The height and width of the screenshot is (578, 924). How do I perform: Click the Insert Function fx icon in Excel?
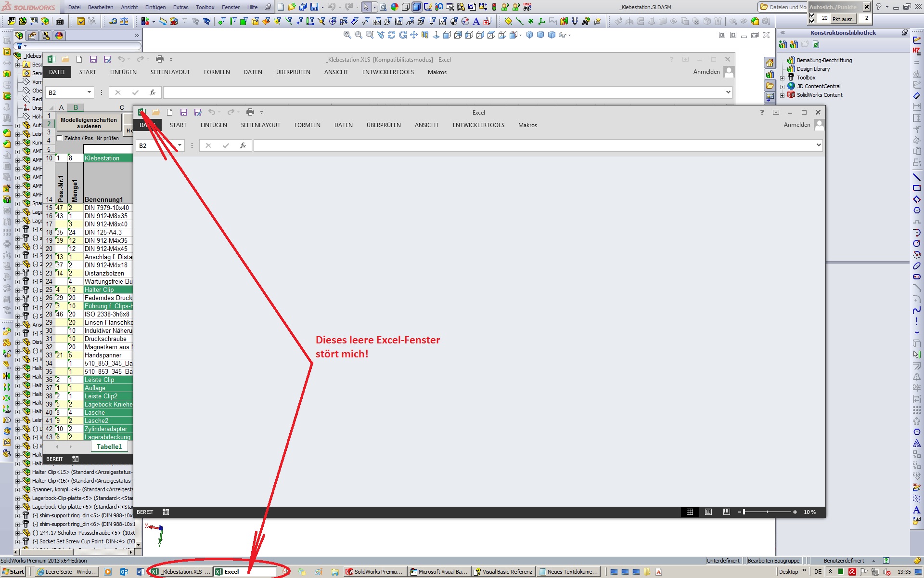[x=243, y=145]
